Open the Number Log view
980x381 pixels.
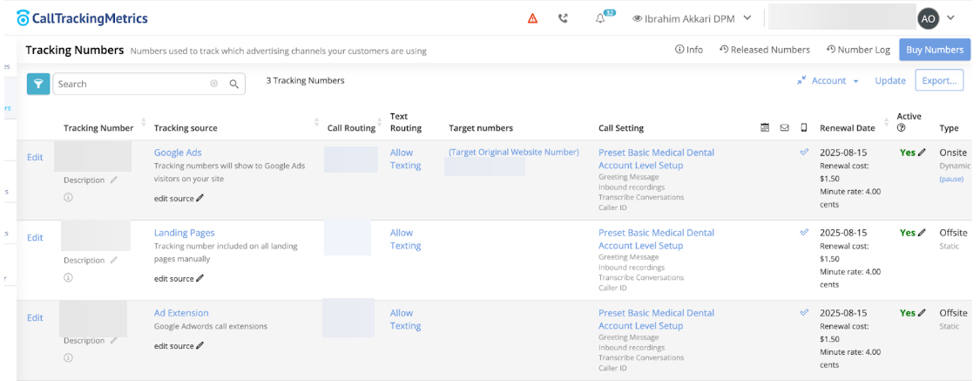[858, 50]
